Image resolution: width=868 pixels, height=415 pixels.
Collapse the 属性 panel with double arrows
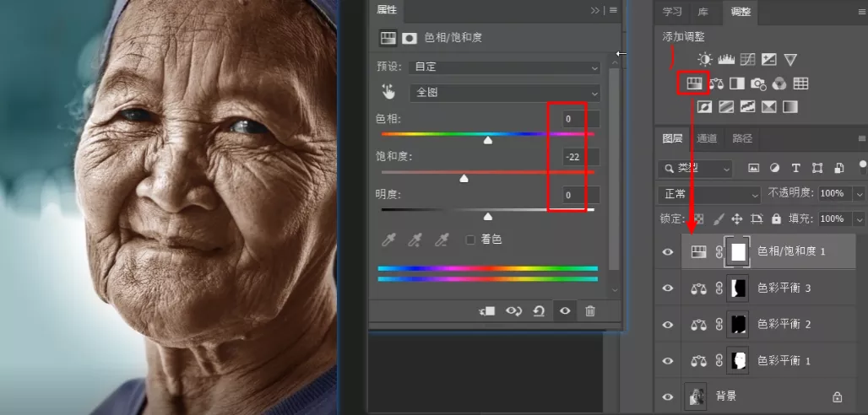pos(595,10)
